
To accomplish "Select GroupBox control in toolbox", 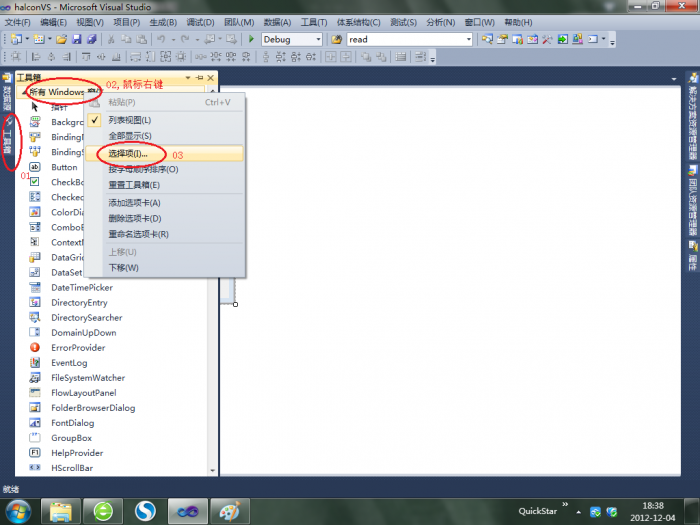I will click(x=71, y=438).
